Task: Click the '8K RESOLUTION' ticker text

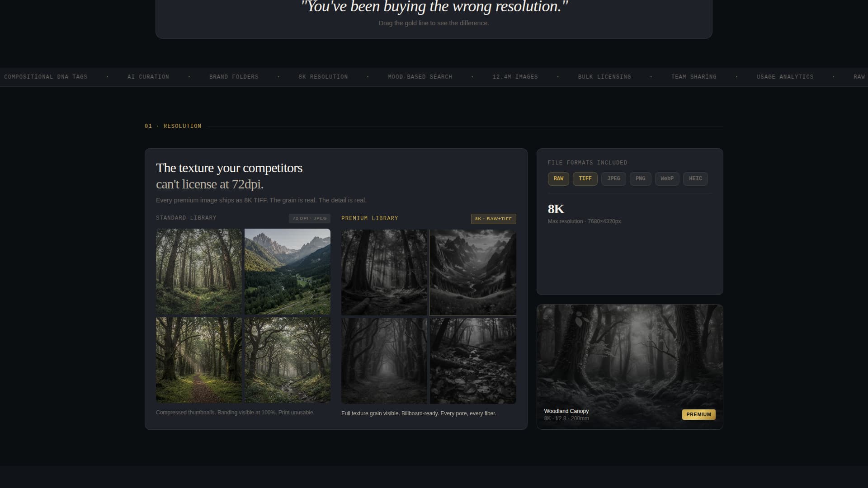Action: 323,77
